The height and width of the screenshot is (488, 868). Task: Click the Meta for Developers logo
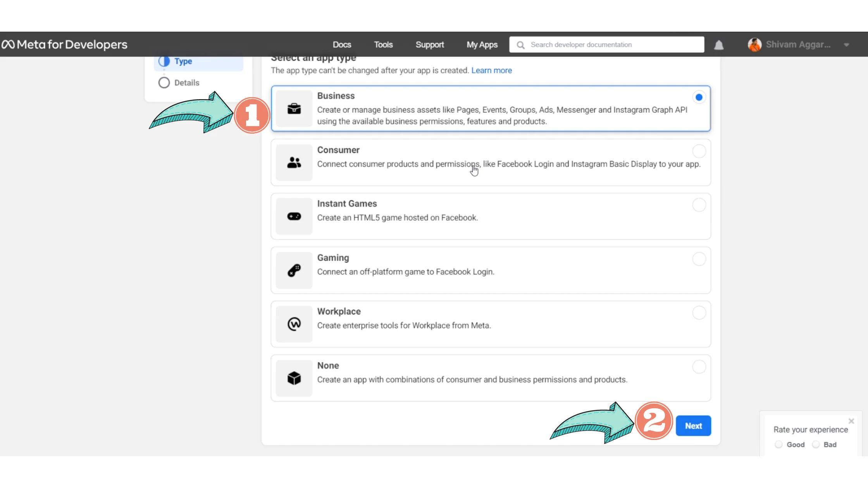[x=64, y=45]
